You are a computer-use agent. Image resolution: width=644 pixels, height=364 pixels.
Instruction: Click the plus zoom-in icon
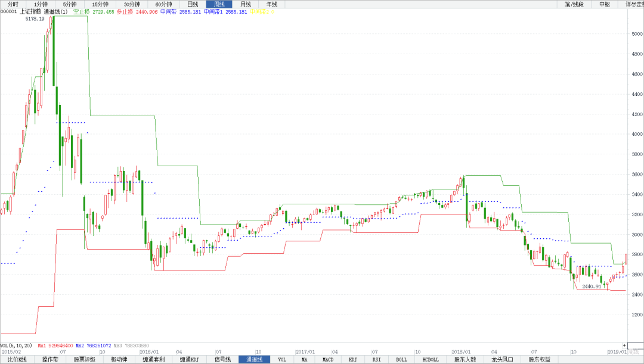click(x=624, y=346)
